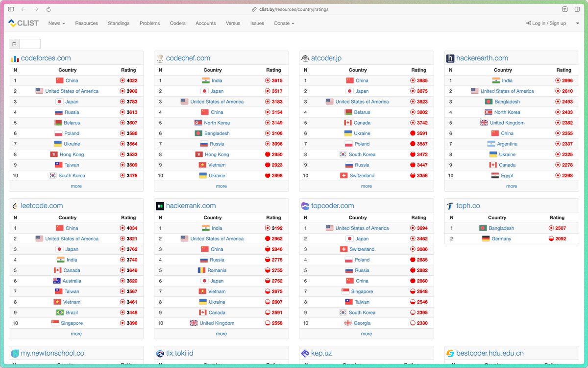Open the Resources menu item

pos(87,23)
